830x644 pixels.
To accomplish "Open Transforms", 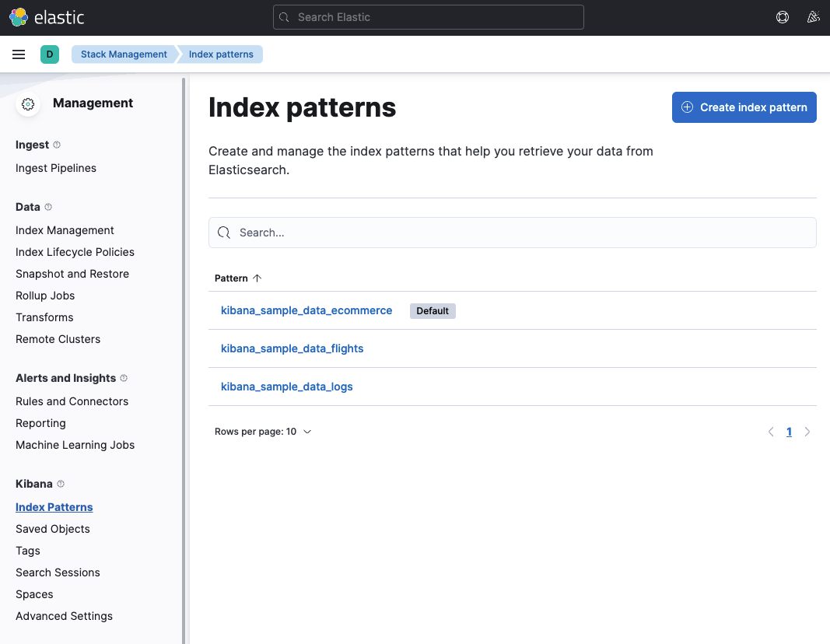I will (x=44, y=317).
